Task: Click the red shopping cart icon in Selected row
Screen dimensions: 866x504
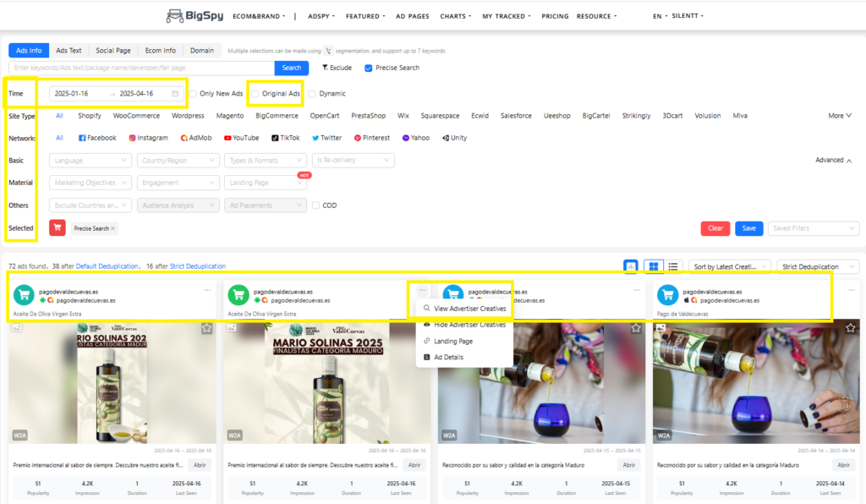Action: pyautogui.click(x=58, y=227)
